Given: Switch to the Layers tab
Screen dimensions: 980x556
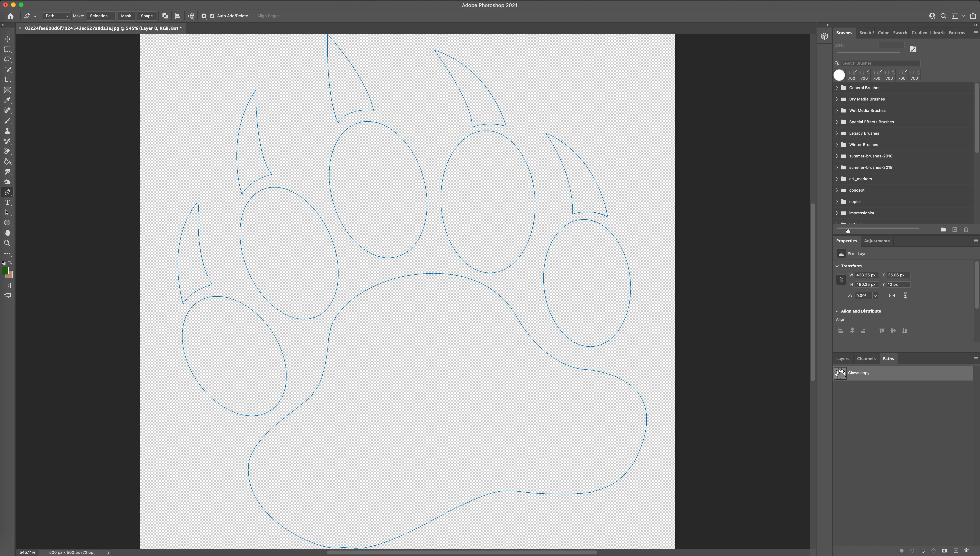Looking at the screenshot, I should coord(842,358).
